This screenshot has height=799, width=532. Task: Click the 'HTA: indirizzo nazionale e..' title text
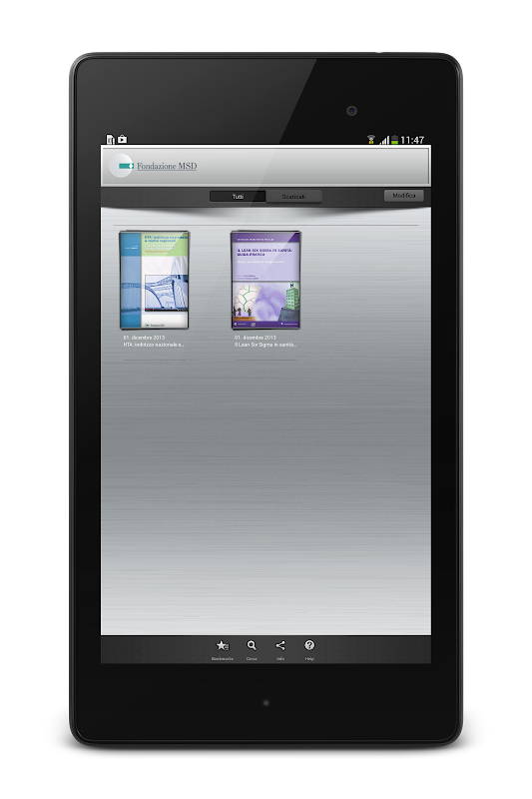tap(154, 345)
